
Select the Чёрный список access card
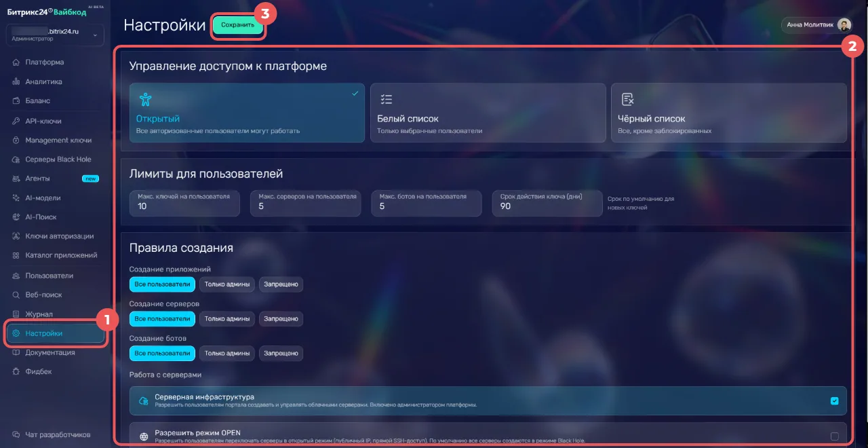tap(729, 113)
